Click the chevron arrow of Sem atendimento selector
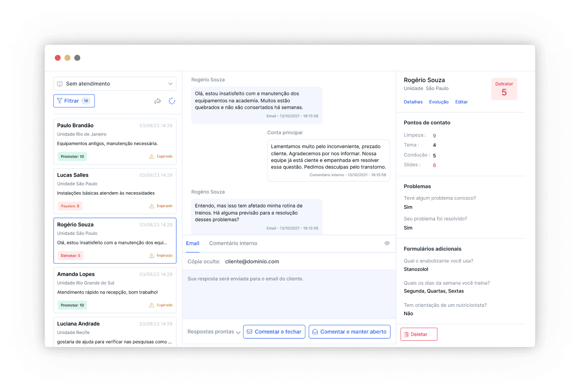Screen dimensions: 580x392 170,84
